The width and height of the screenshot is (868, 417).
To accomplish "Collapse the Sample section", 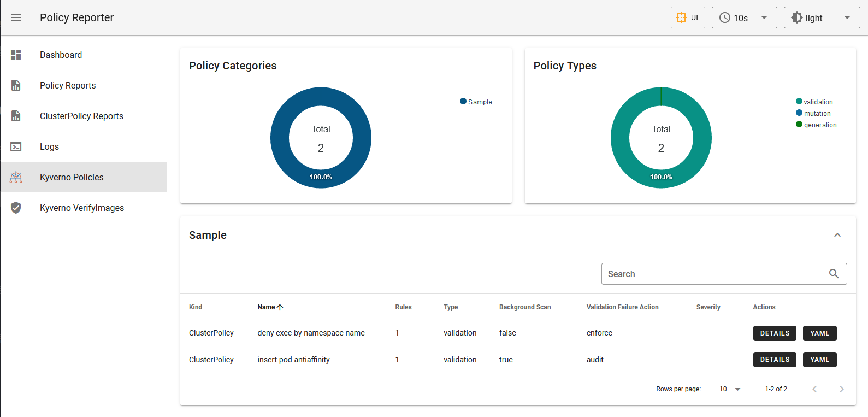I will coord(837,235).
